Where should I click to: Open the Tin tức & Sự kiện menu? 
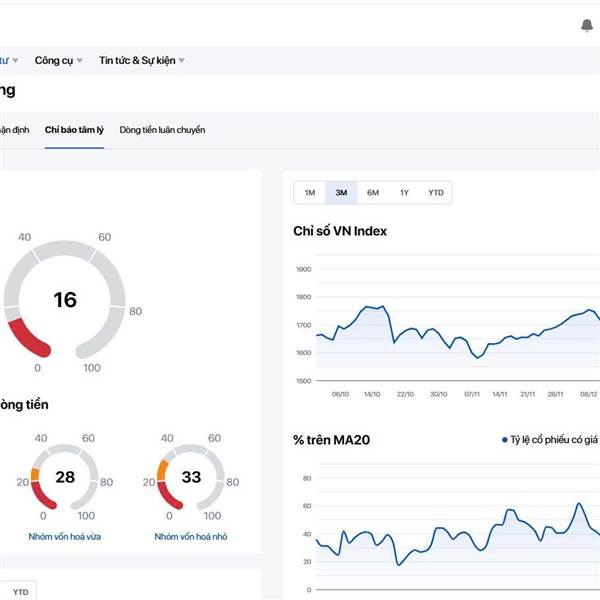(137, 60)
